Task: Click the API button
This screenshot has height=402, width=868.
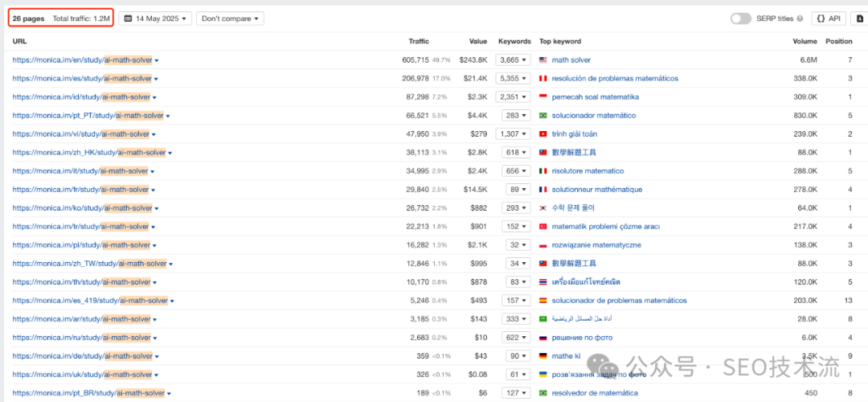Action: [x=829, y=18]
